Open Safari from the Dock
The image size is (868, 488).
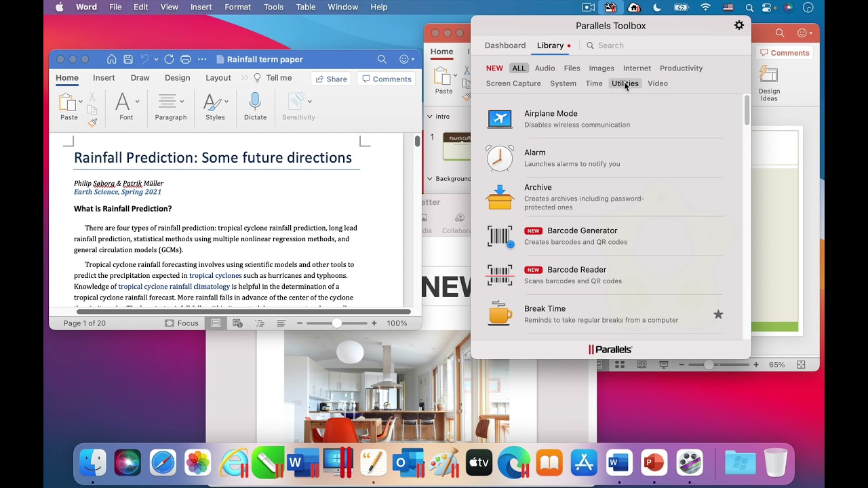coord(163,462)
